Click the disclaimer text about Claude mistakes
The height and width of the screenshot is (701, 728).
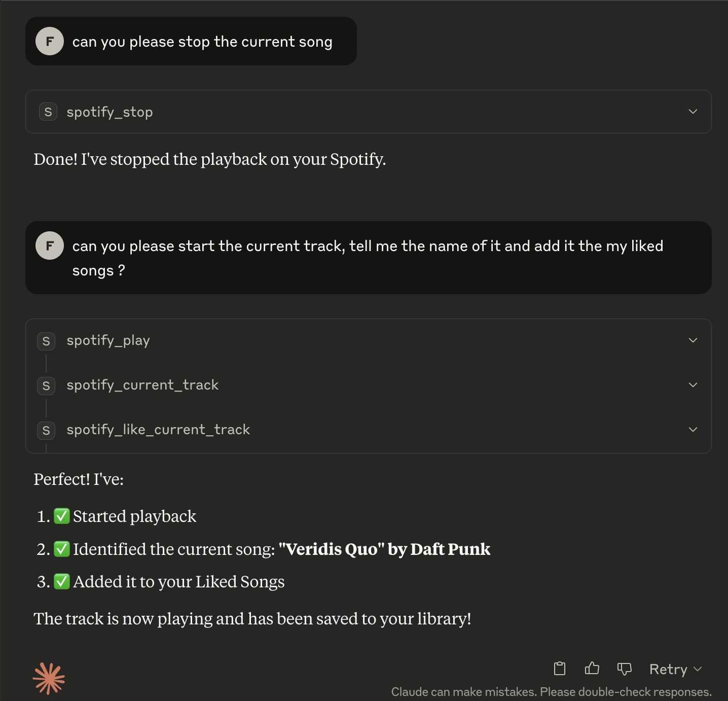tap(552, 691)
